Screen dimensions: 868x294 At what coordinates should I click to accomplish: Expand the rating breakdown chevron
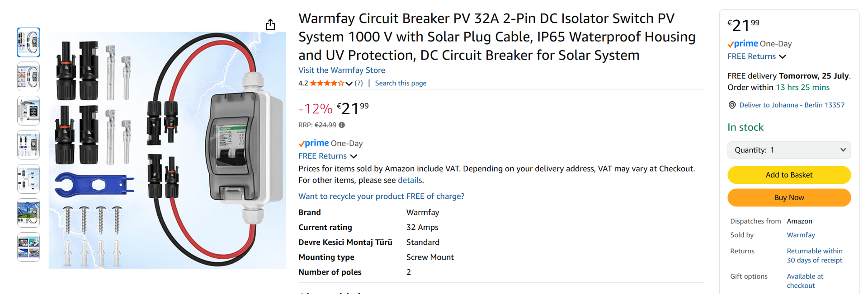349,84
